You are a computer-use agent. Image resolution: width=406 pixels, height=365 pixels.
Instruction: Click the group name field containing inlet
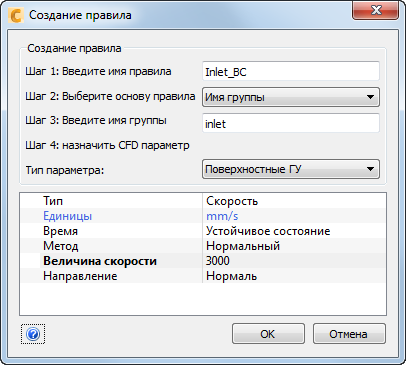[x=291, y=123]
